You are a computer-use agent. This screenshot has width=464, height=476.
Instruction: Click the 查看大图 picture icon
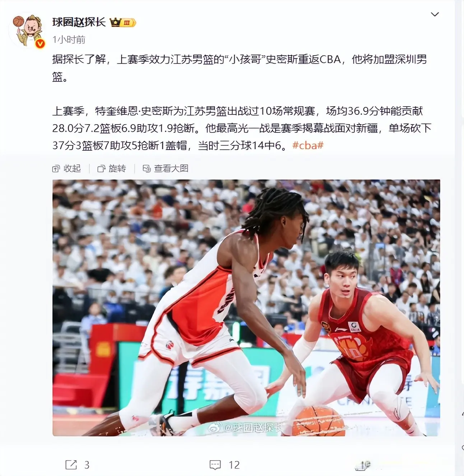click(x=147, y=169)
